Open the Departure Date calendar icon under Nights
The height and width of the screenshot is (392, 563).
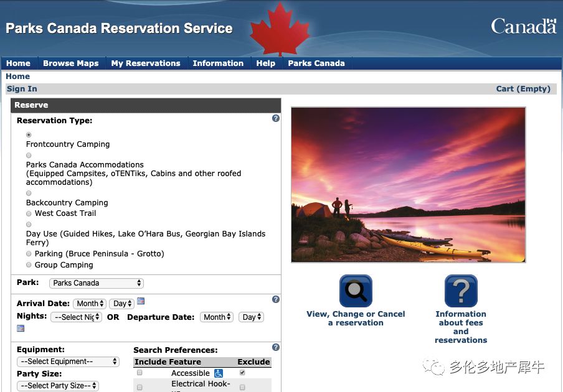point(21,328)
